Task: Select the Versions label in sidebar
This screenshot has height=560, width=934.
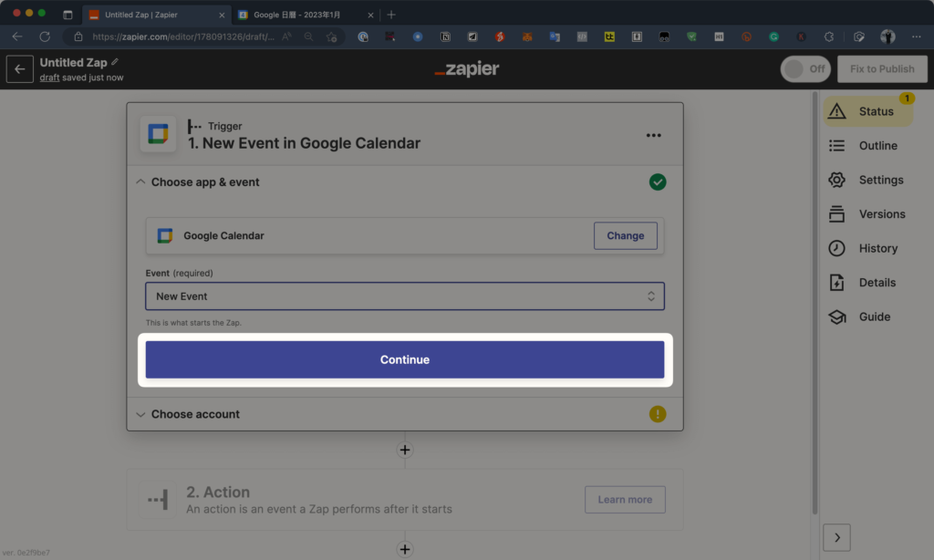Action: 882,213
